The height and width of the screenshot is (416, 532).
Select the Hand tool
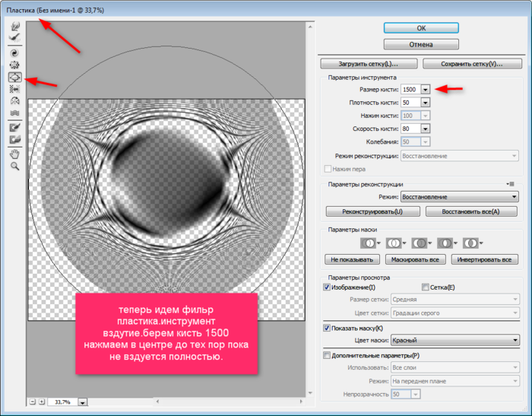[x=14, y=154]
